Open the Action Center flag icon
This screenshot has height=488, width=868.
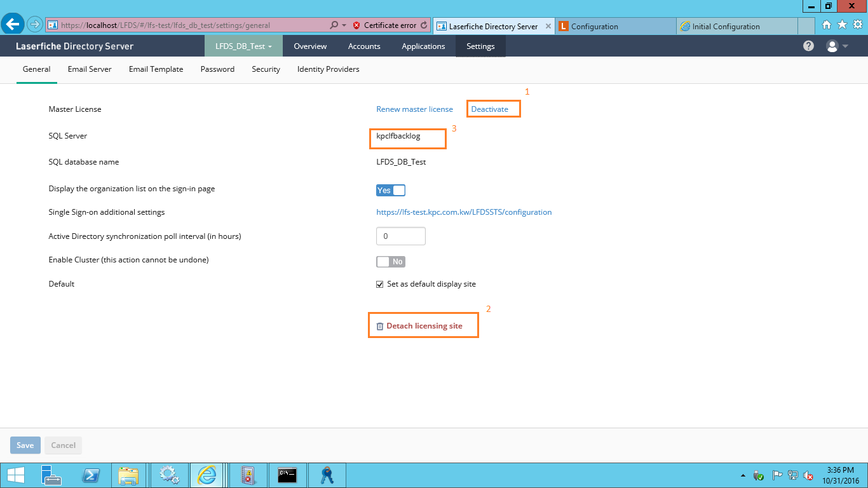(776, 475)
